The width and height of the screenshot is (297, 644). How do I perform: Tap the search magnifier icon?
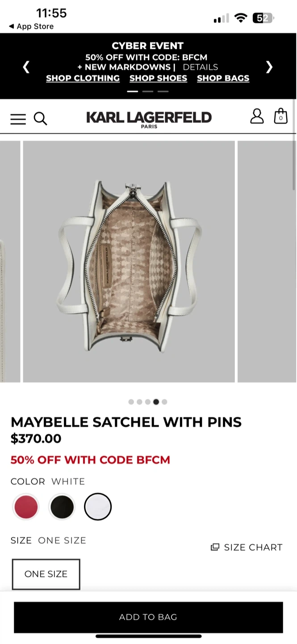pos(40,119)
